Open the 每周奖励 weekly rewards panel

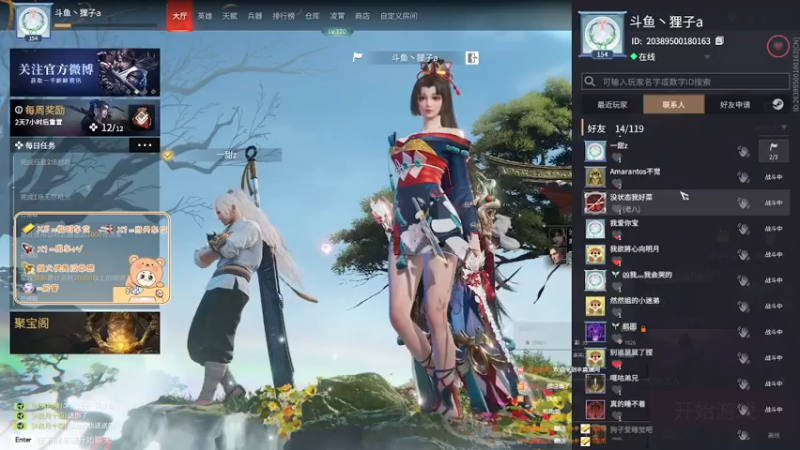click(x=85, y=118)
